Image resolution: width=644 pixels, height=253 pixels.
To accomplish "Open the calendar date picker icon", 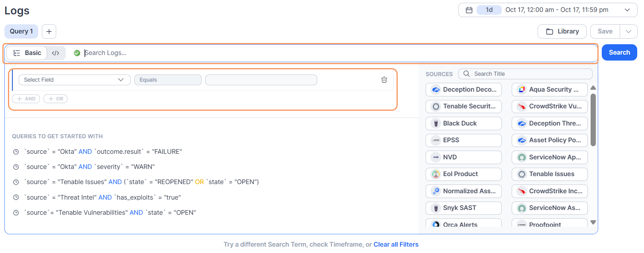I will point(469,10).
